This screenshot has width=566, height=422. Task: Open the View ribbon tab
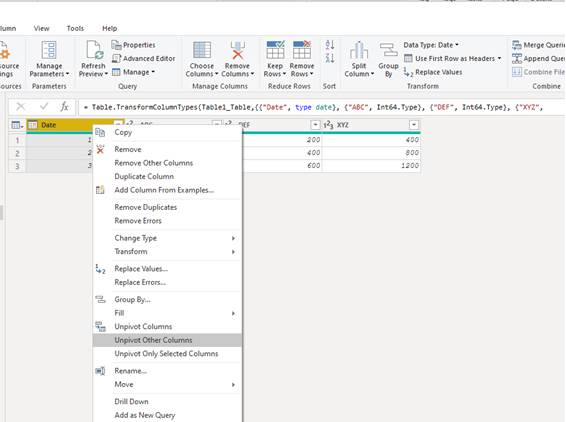42,28
